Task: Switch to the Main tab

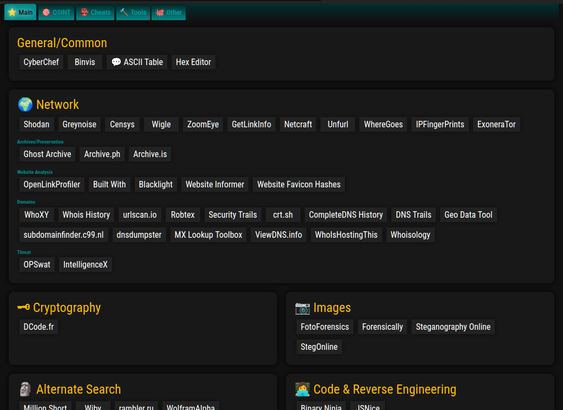Action: (x=20, y=12)
